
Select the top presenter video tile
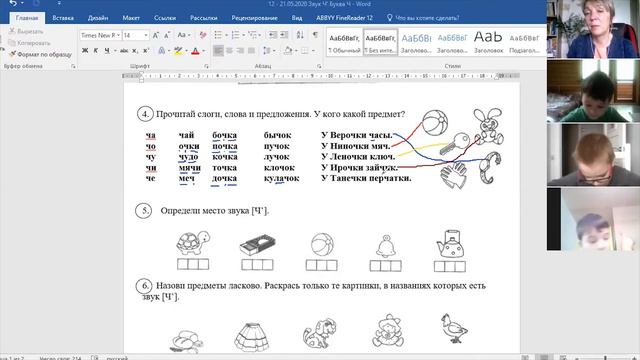coord(593,29)
